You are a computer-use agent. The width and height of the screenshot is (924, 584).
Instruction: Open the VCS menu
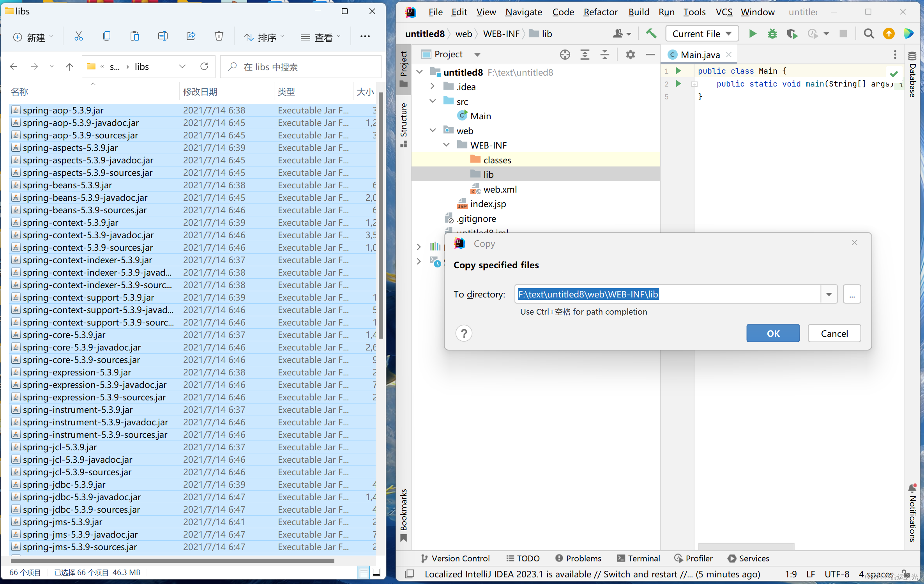(724, 12)
